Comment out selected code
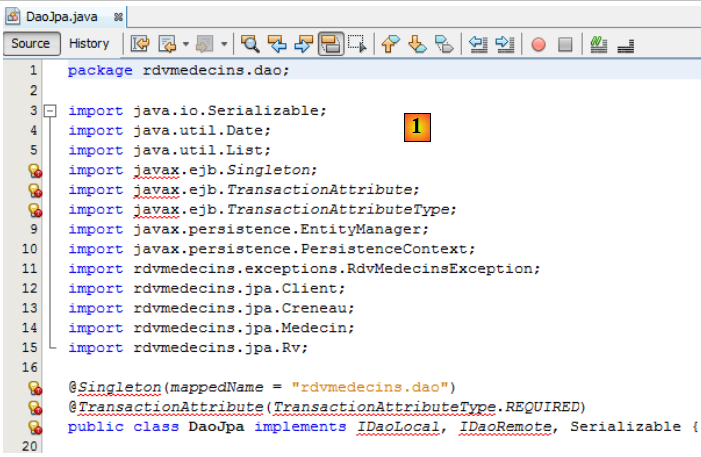This screenshot has width=701, height=457. tap(598, 44)
